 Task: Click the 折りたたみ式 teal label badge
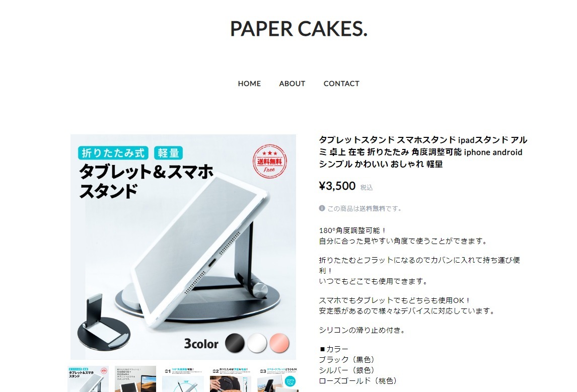[113, 153]
